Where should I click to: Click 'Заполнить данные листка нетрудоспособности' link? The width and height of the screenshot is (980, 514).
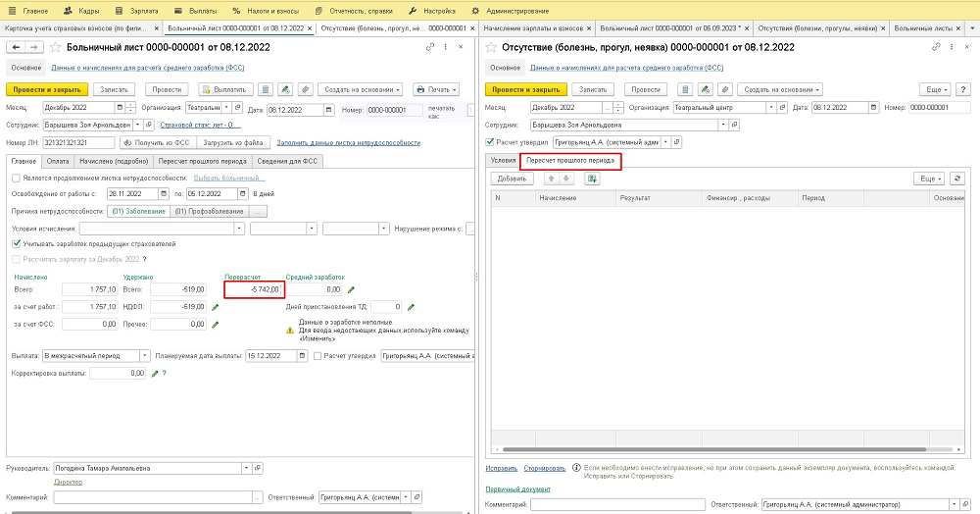(349, 142)
